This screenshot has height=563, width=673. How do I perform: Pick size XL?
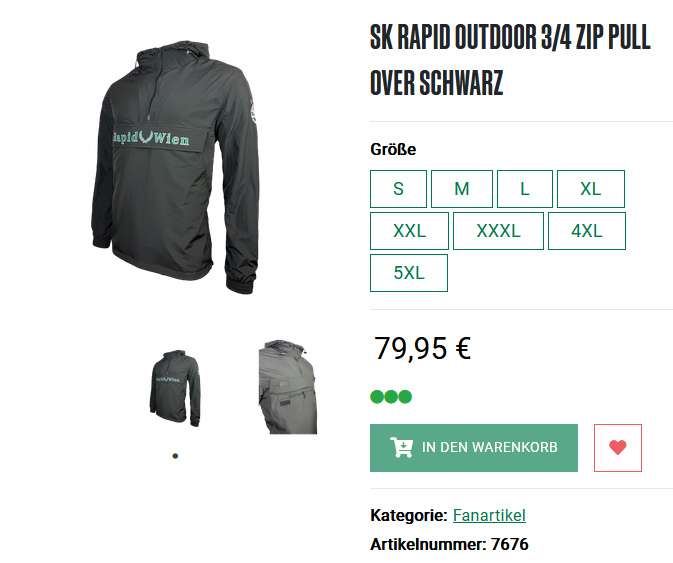(591, 189)
